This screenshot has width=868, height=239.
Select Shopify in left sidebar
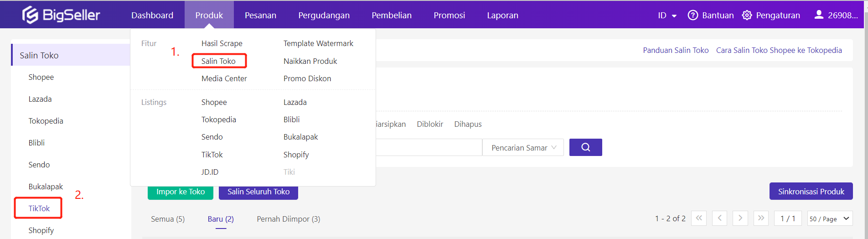(41, 230)
